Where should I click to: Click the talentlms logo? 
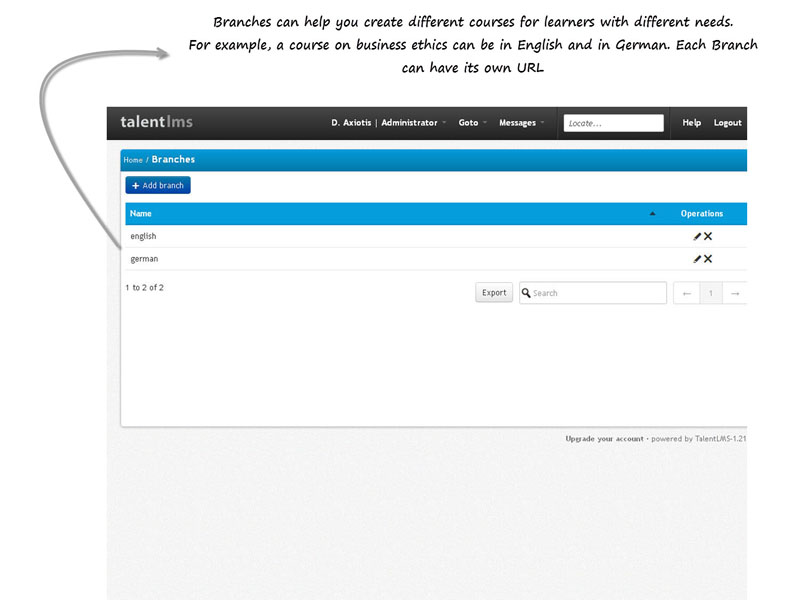pos(156,122)
